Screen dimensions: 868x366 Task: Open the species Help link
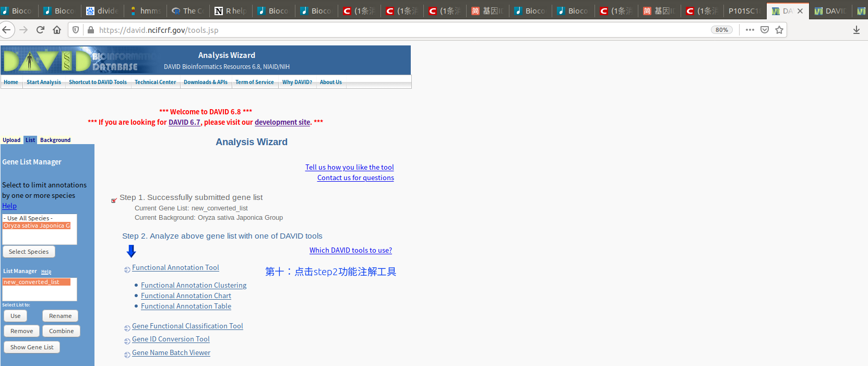click(9, 206)
